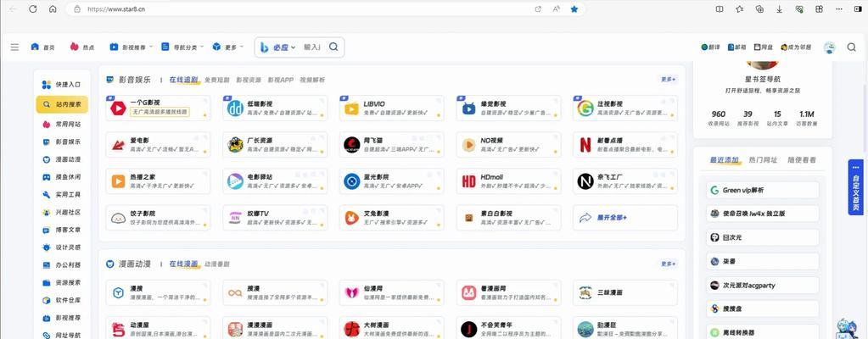Select 资源搜索 in sidebar
This screenshot has height=339, width=868.
[61, 282]
